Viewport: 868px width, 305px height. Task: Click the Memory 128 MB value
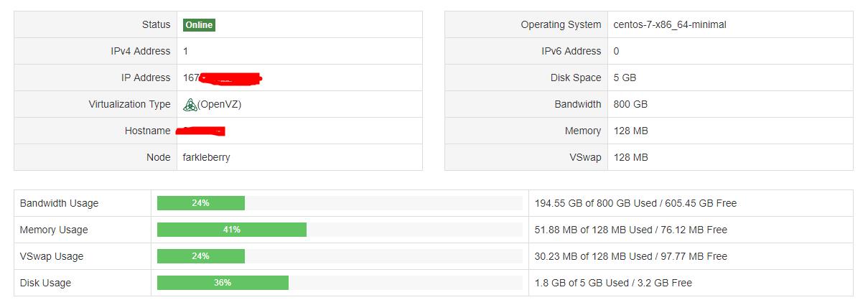[x=630, y=131]
